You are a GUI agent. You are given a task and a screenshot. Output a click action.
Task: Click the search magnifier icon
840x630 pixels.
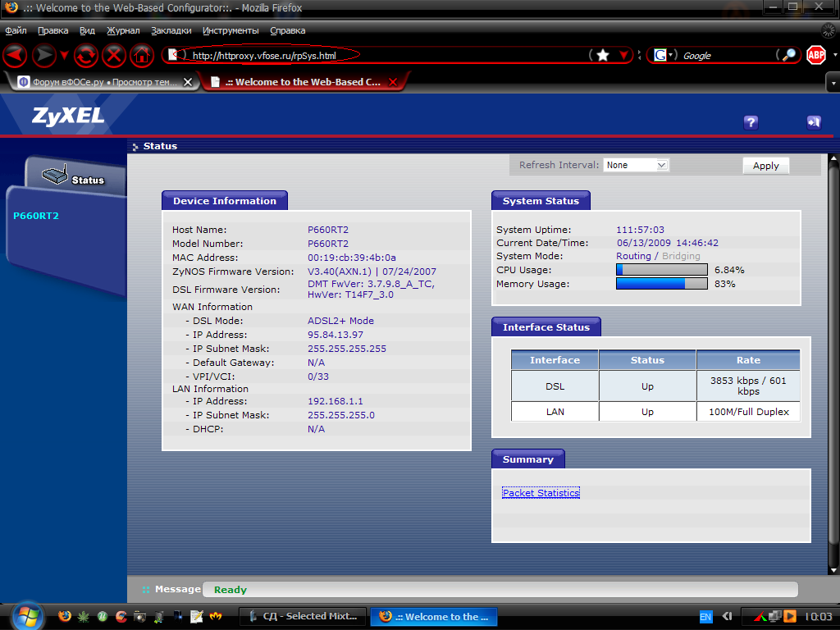click(788, 55)
